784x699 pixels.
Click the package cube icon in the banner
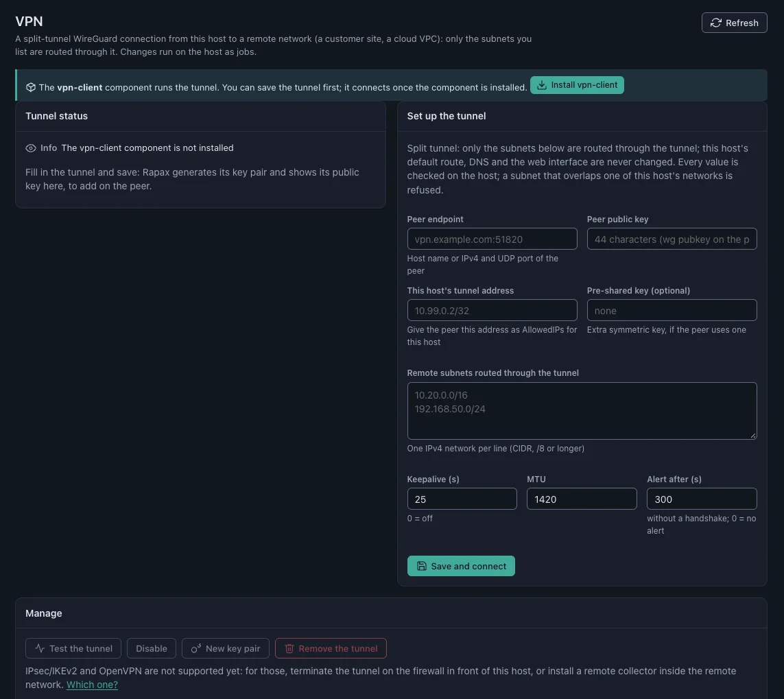point(30,87)
